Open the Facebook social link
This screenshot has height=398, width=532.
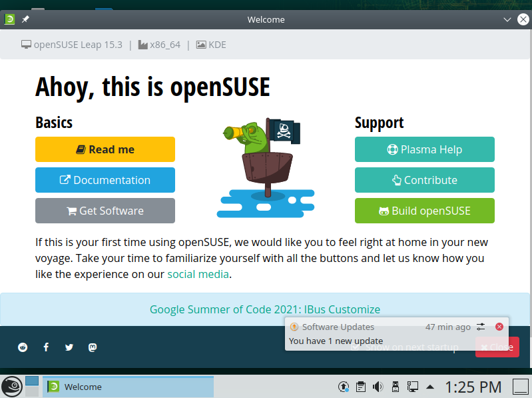[x=46, y=347]
